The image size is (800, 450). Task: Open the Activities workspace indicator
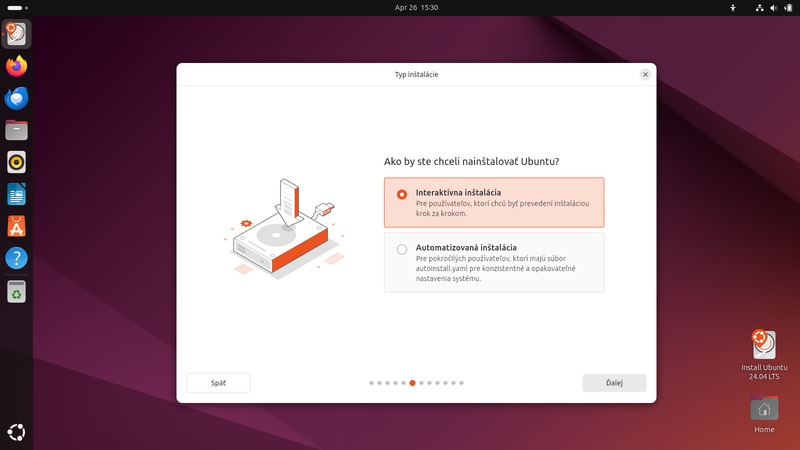click(x=17, y=8)
